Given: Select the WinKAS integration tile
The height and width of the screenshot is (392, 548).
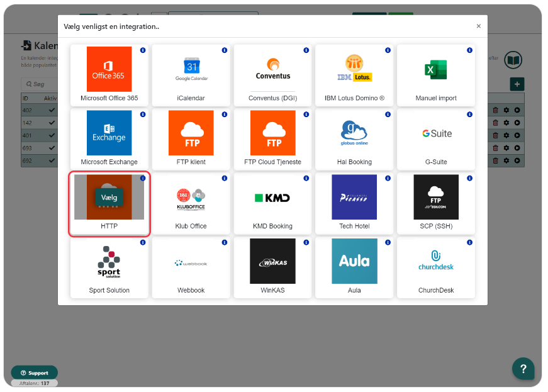Looking at the screenshot, I should pyautogui.click(x=272, y=267).
